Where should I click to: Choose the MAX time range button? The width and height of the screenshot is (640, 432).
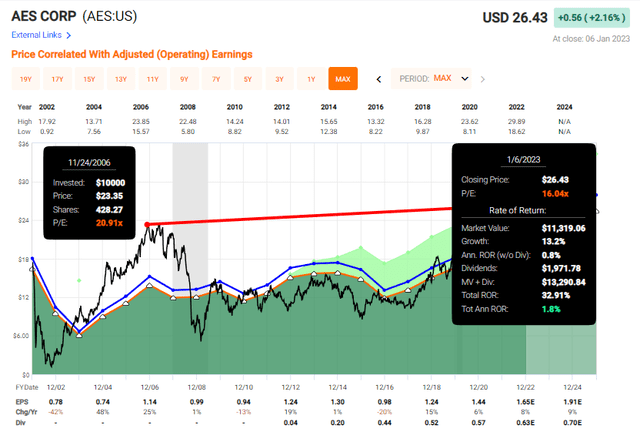[x=343, y=79]
